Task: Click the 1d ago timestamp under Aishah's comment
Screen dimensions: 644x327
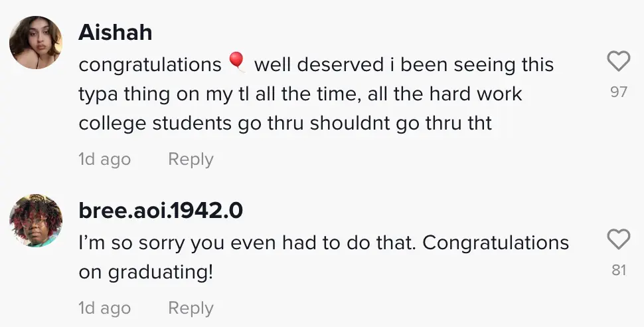Action: click(x=104, y=160)
